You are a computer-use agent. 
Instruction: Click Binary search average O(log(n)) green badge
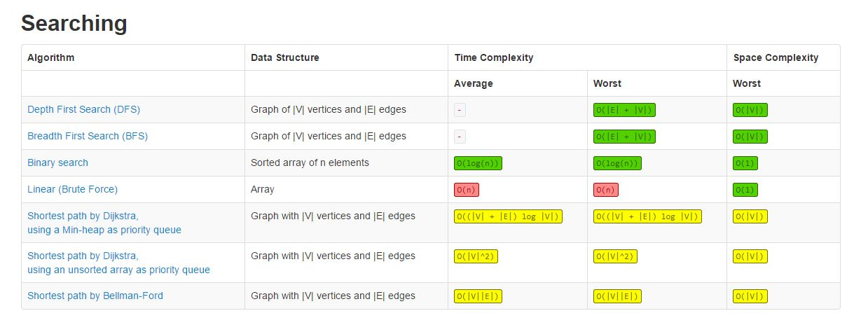click(478, 163)
